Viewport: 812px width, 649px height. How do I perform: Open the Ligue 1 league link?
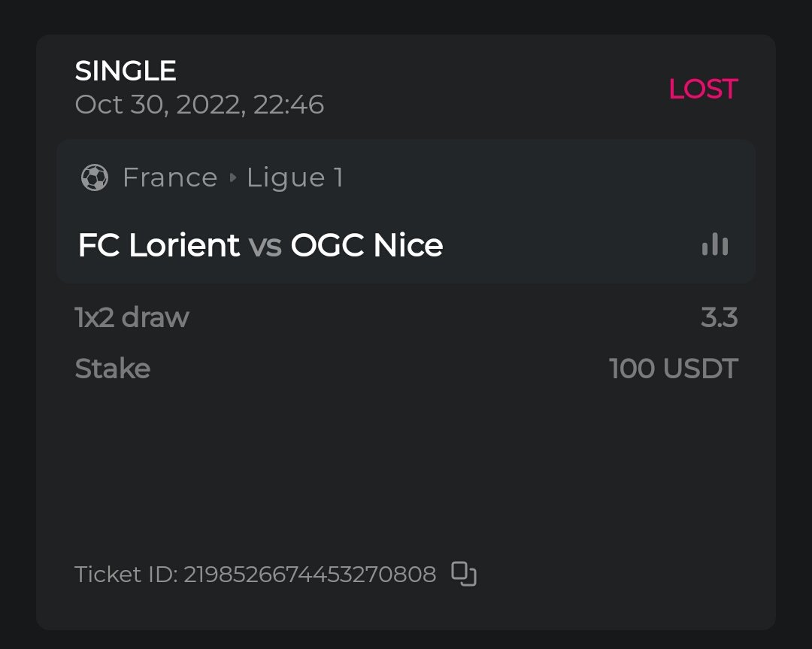pyautogui.click(x=295, y=178)
